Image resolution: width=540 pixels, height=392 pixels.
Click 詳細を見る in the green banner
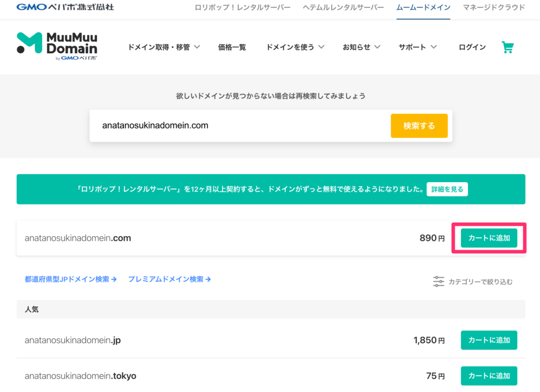tap(447, 189)
